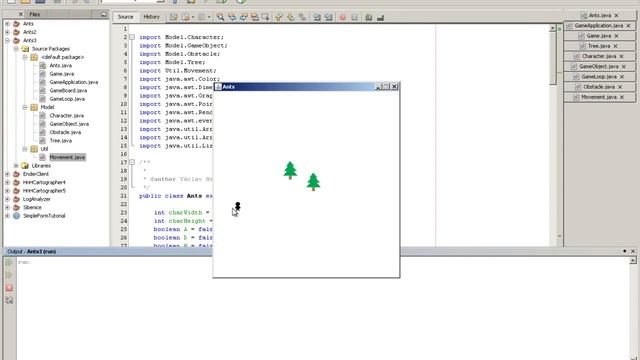
Task: Go to Next Bookmark icon
Action: click(x=291, y=17)
